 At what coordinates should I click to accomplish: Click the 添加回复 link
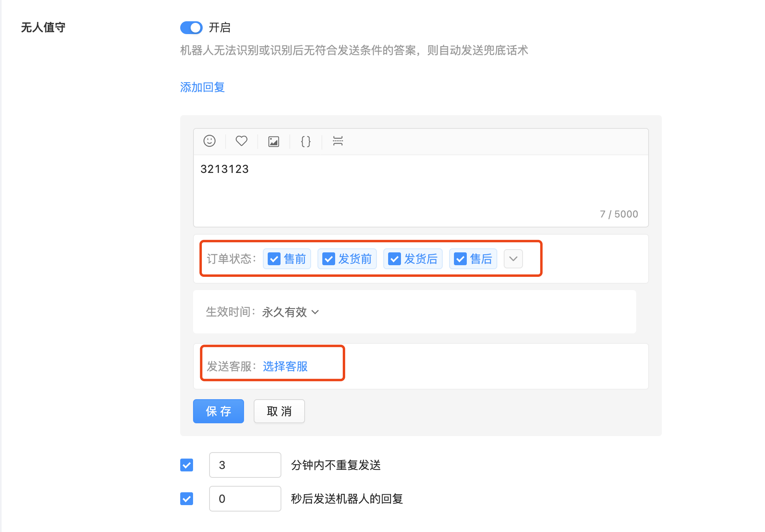202,87
